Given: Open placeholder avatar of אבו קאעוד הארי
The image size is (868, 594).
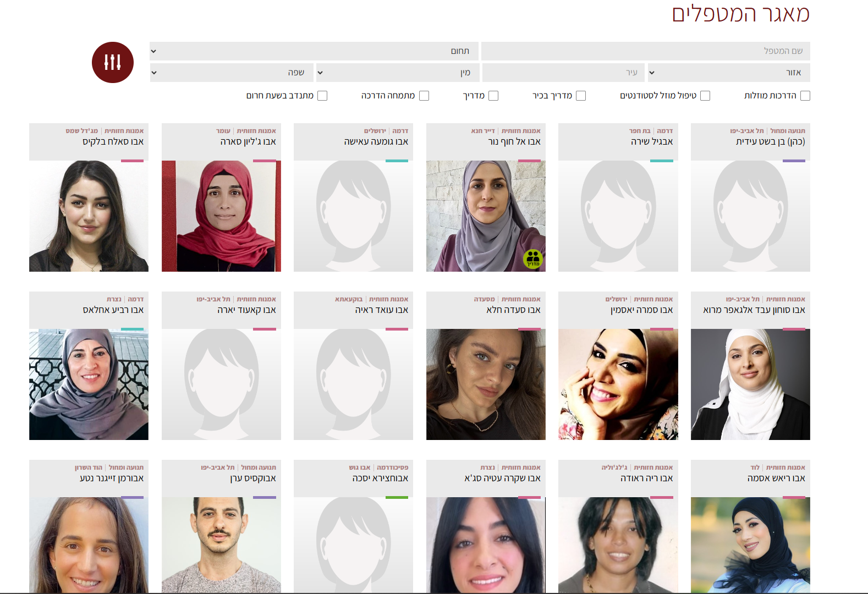Looking at the screenshot, I should (221, 384).
